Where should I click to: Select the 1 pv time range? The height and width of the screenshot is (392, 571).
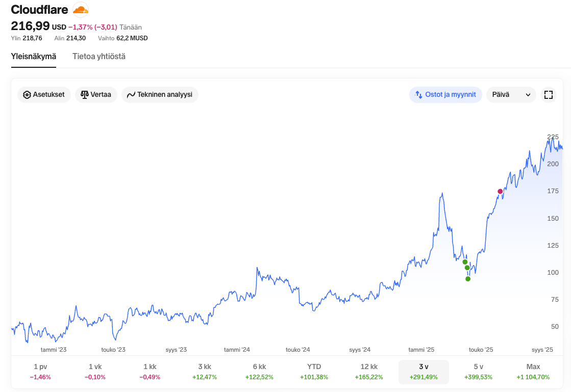click(40, 372)
